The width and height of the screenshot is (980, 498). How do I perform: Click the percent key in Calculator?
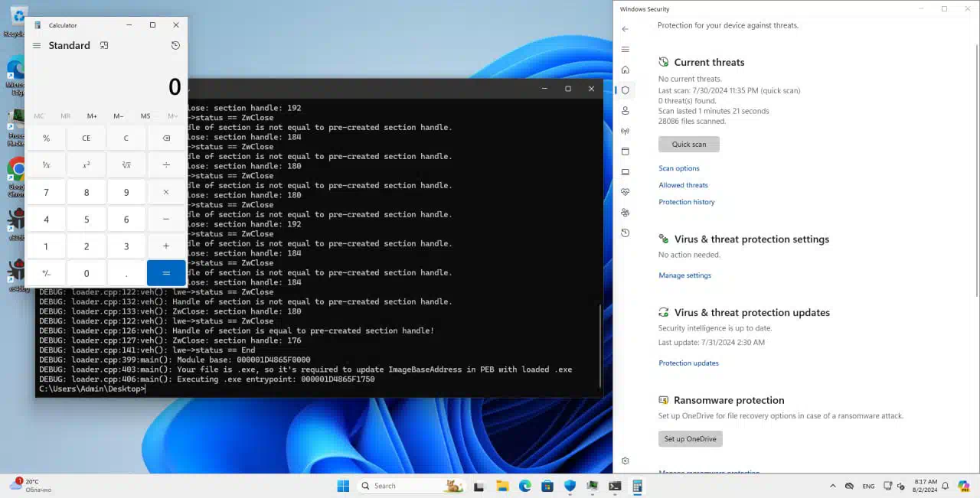point(46,138)
